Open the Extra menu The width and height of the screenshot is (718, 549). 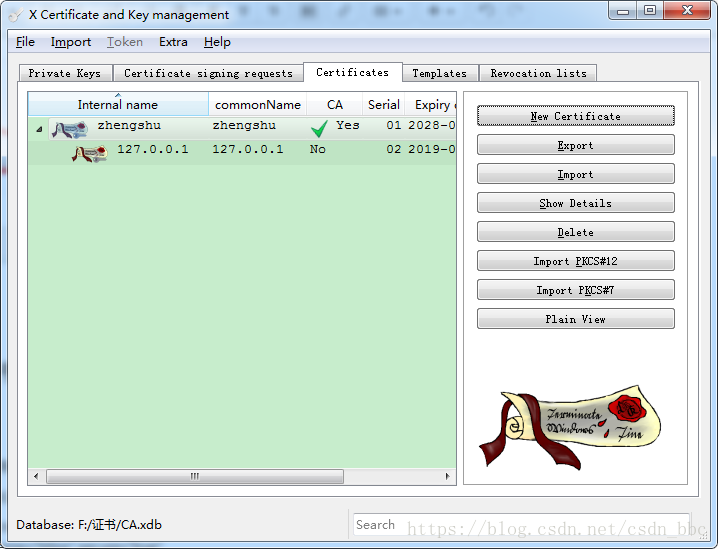tap(173, 42)
